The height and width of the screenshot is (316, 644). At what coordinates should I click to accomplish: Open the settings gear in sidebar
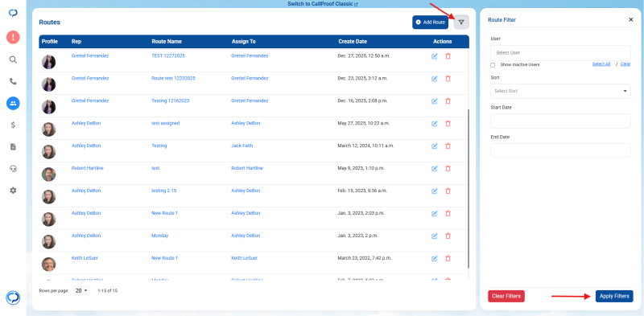pos(13,191)
